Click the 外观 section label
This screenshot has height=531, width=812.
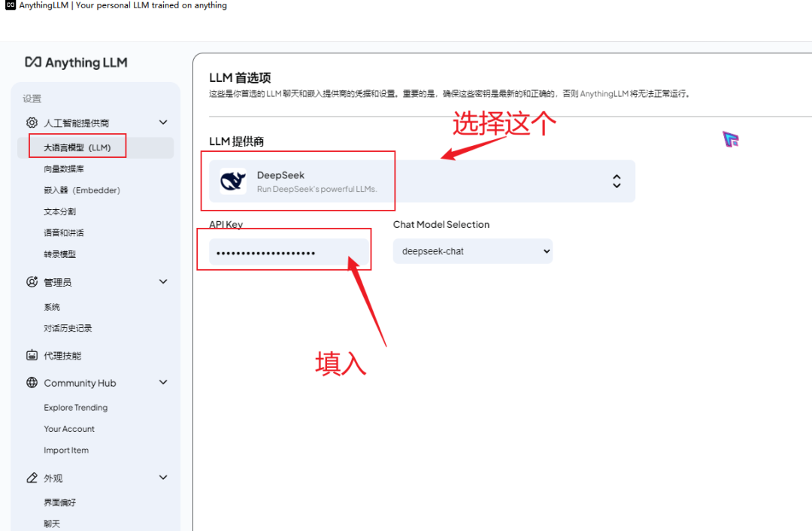(53, 478)
